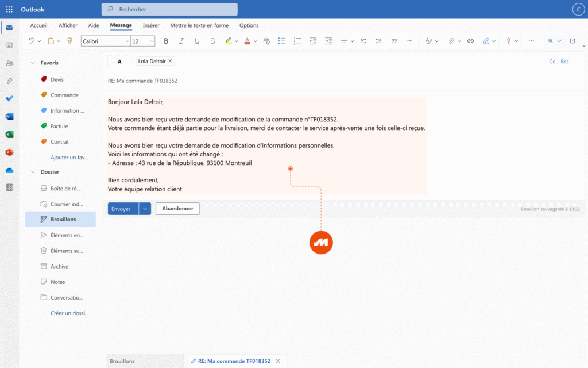Open the font size dropdown

[x=153, y=41]
